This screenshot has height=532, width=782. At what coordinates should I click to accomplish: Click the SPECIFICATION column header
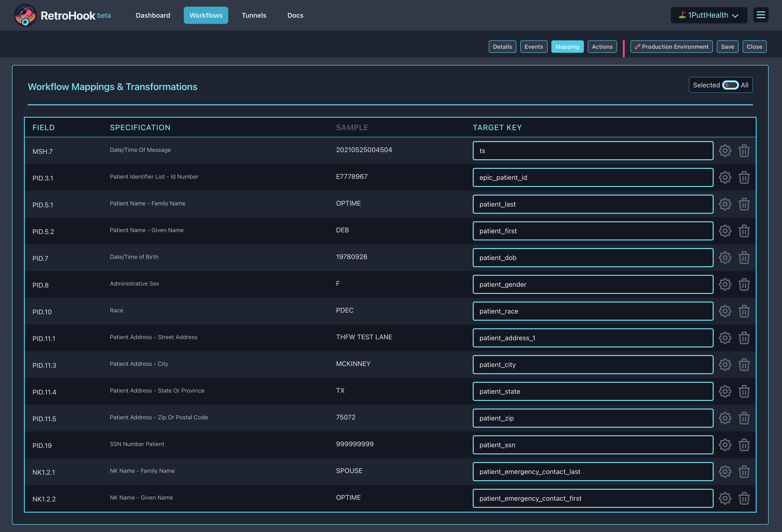pyautogui.click(x=140, y=128)
